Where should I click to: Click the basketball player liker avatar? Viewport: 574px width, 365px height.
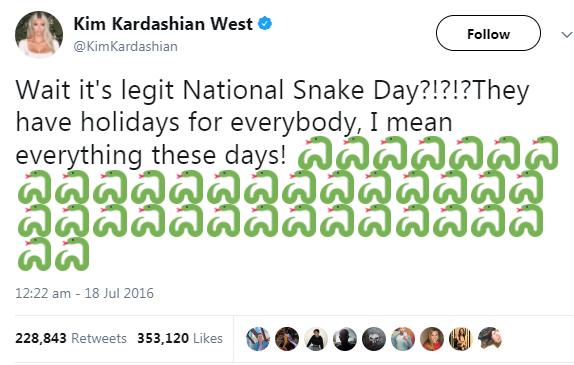(x=287, y=339)
